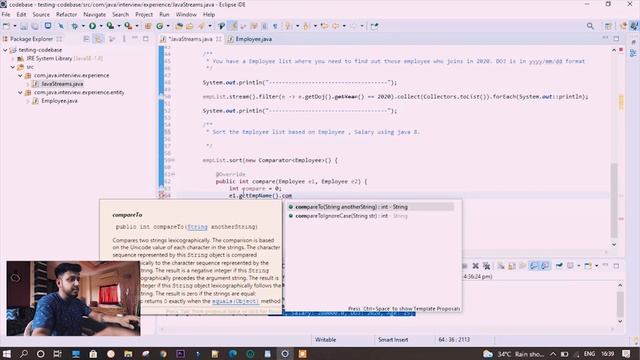
Task: Open the toolbar Search magnifier icon
Action: point(590,26)
